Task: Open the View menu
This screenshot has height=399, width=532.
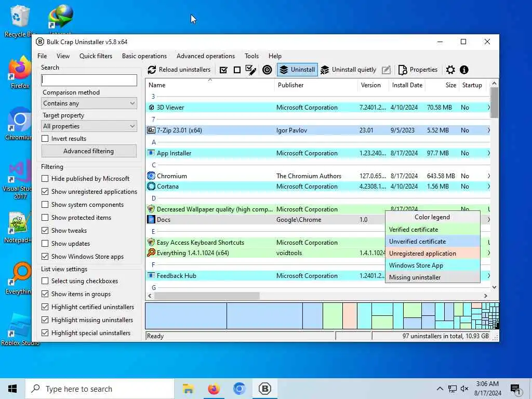Action: [x=63, y=56]
